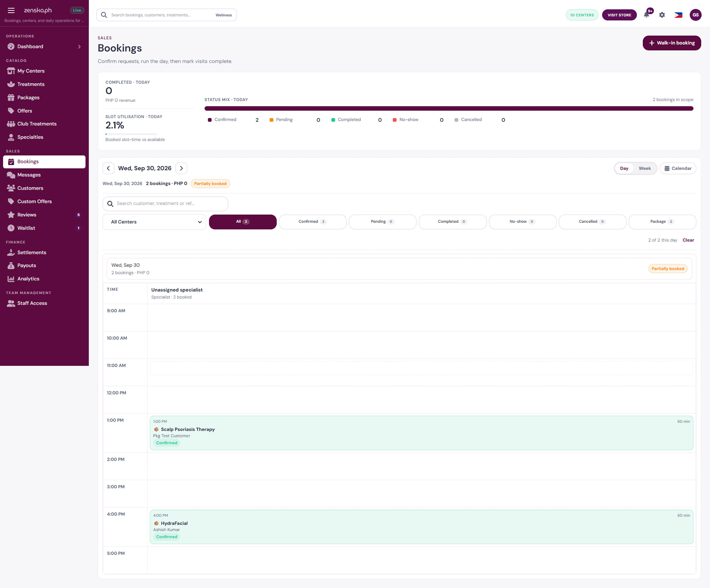
Task: Go to Treatments in sidebar
Action: click(44, 84)
